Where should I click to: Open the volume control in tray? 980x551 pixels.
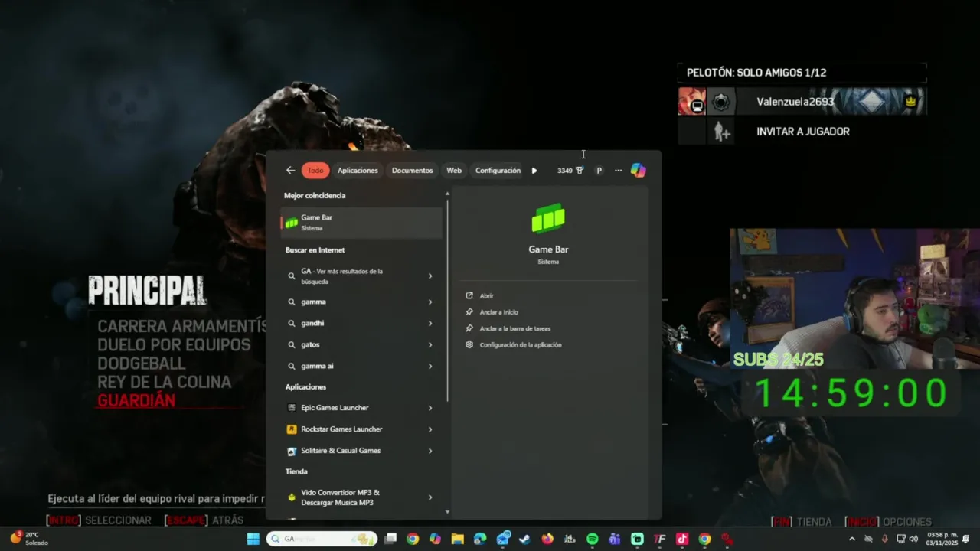913,539
